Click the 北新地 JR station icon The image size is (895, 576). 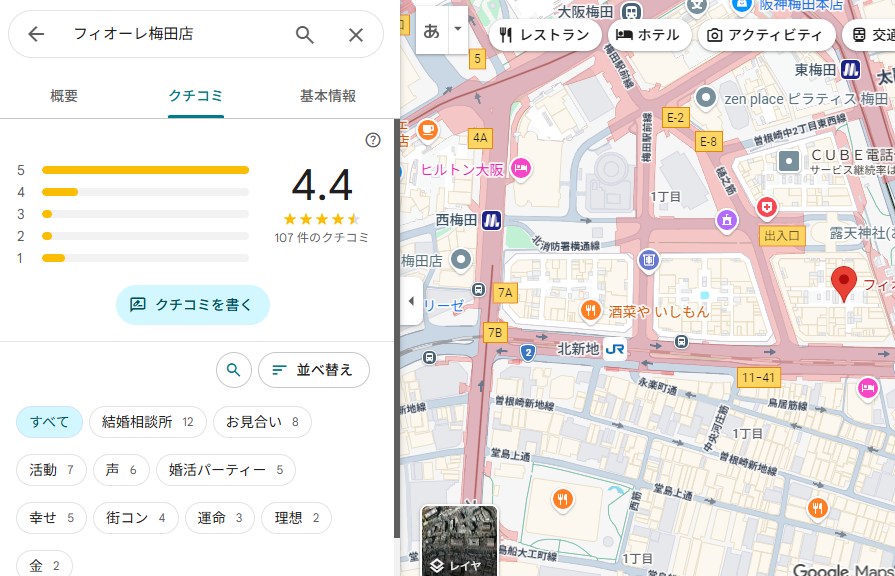point(614,349)
